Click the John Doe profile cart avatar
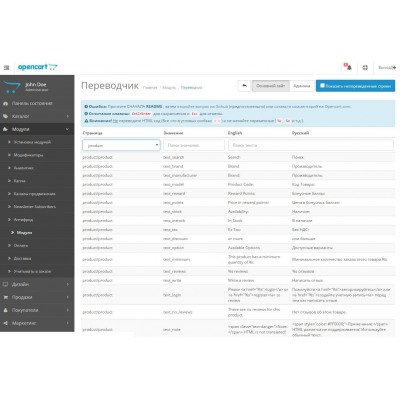The width and height of the screenshot is (400, 400). (x=12, y=87)
